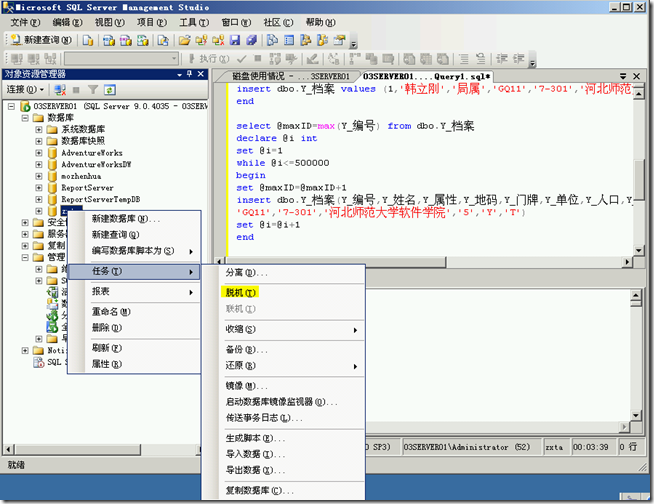Open the standard toolbar options overflow arrow
This screenshot has width=654, height=504.
point(353,44)
